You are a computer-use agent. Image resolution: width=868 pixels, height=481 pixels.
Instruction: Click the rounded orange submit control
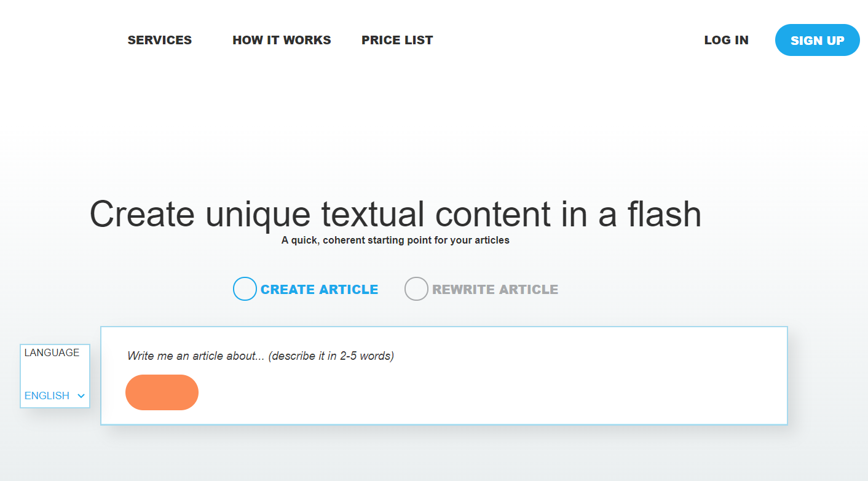(x=162, y=392)
